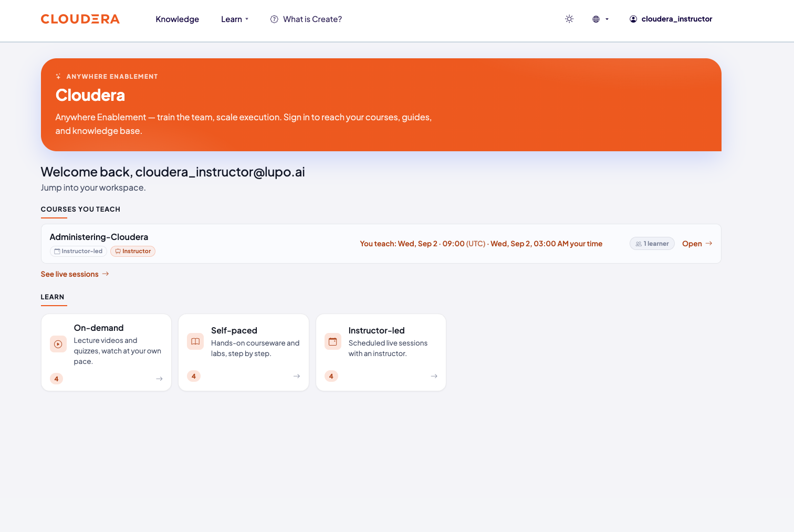Click the On-demand count badge 4
This screenshot has width=794, height=532.
pos(56,379)
